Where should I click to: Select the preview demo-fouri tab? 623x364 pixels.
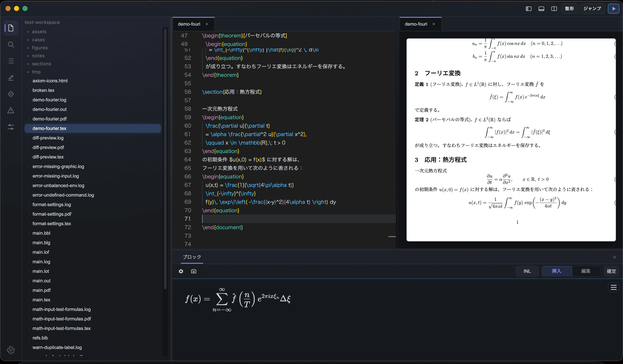coord(416,24)
